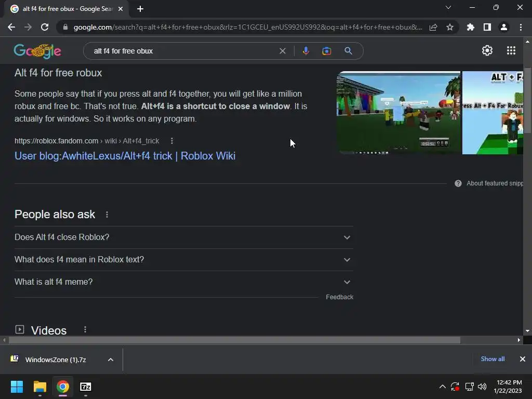This screenshot has width=532, height=399.
Task: Toggle the Chrome side panel icon
Action: click(487, 27)
